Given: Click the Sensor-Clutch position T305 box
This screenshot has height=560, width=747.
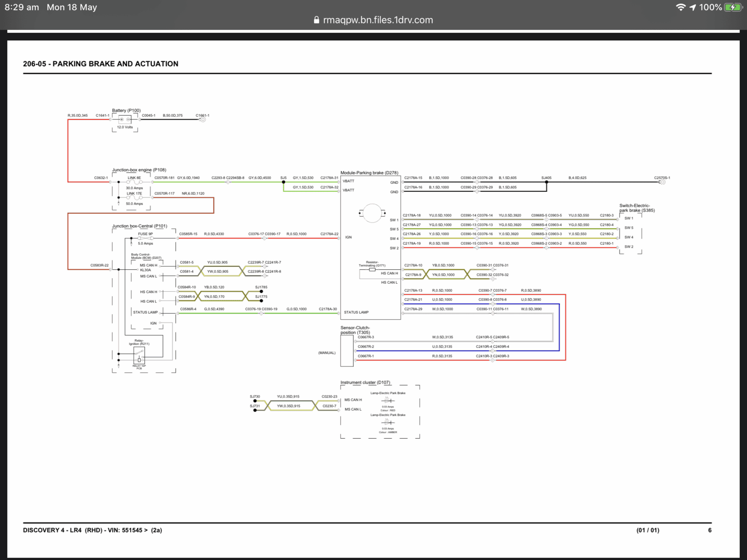Looking at the screenshot, I should (347, 351).
